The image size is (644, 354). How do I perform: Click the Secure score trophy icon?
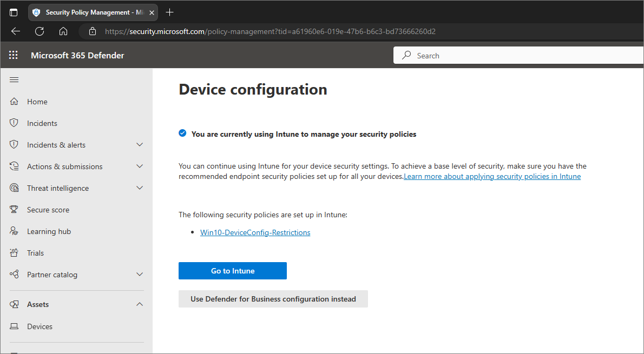click(x=15, y=210)
